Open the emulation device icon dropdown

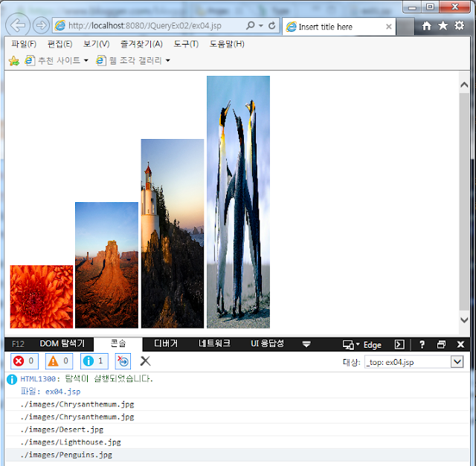(x=350, y=345)
